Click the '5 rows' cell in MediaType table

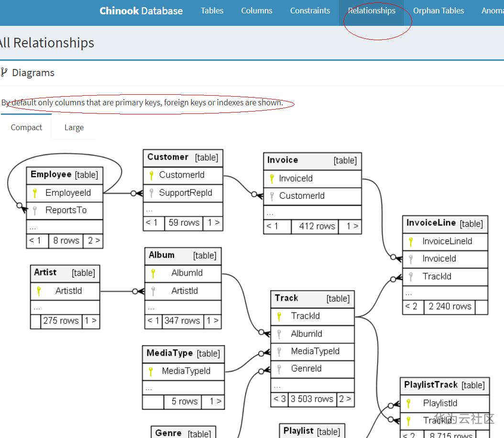pyautogui.click(x=183, y=401)
